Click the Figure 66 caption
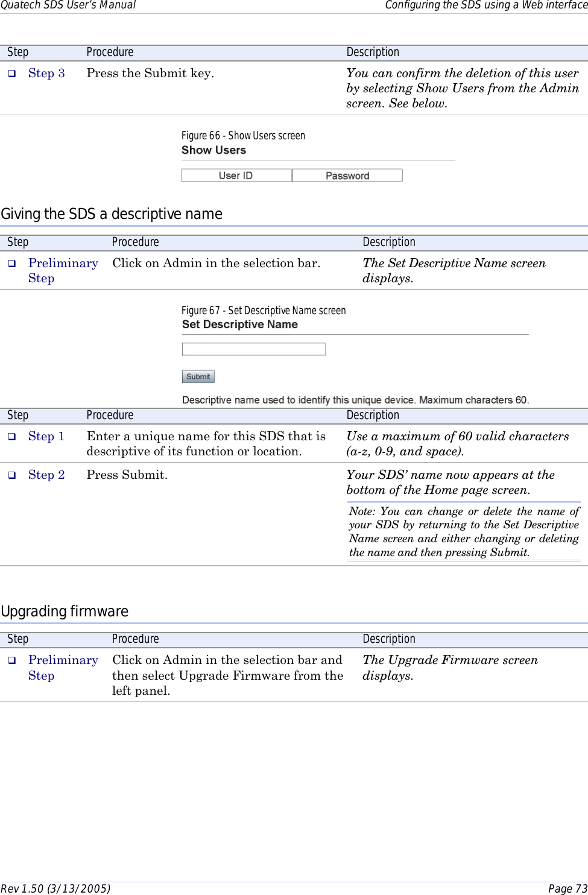 pyautogui.click(x=244, y=135)
